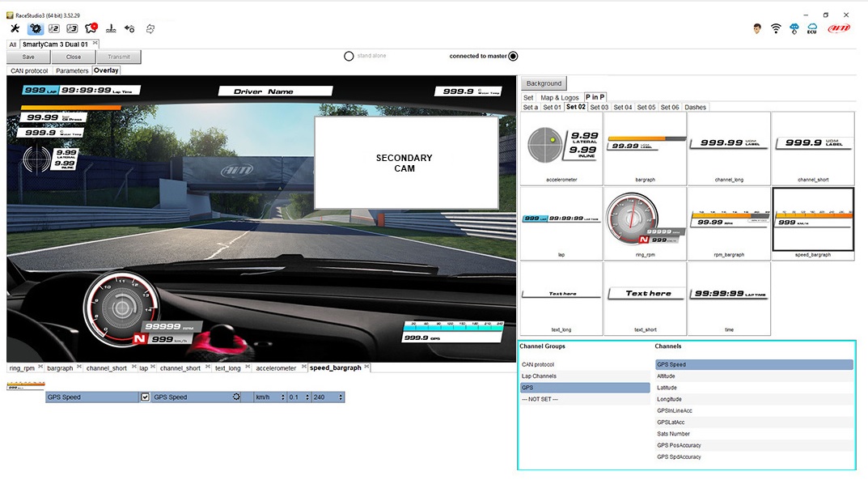Open the wrench preferences tool

click(15, 28)
